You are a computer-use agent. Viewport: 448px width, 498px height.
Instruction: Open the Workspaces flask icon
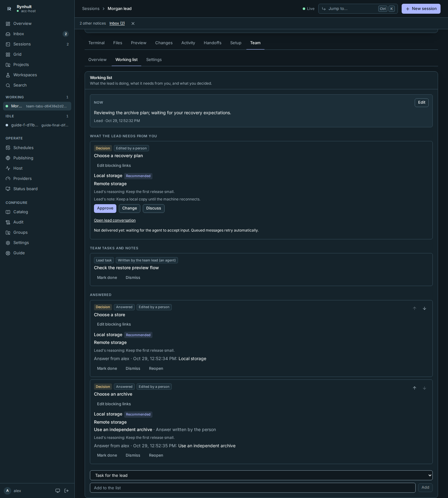(8, 75)
